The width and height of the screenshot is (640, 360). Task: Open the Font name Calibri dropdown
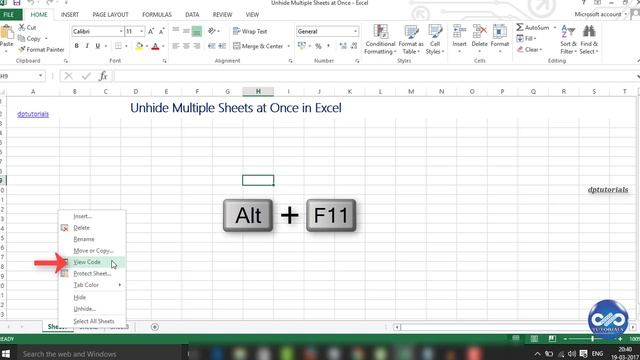[121, 31]
